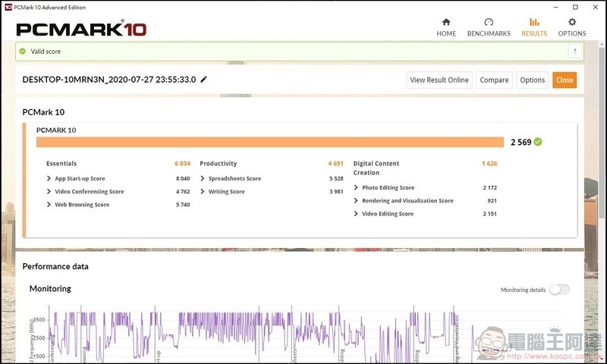This screenshot has width=607, height=364.
Task: Click View Result Online button
Action: [439, 80]
